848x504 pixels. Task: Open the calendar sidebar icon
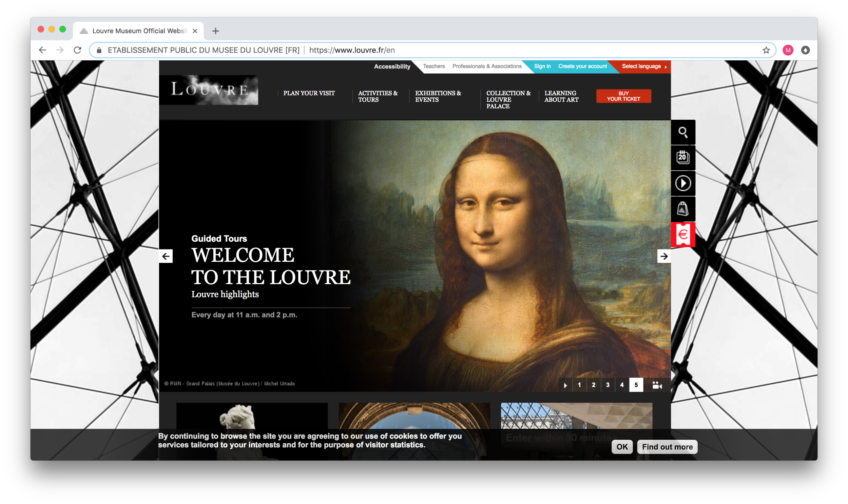pyautogui.click(x=683, y=158)
